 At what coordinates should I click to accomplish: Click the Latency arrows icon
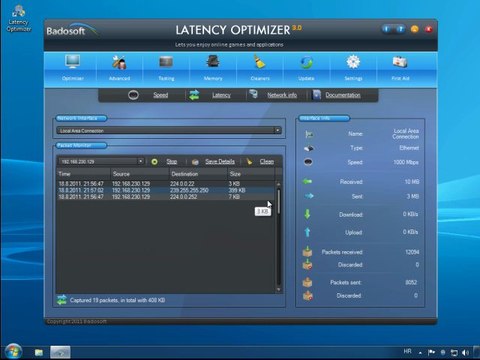pyautogui.click(x=194, y=95)
